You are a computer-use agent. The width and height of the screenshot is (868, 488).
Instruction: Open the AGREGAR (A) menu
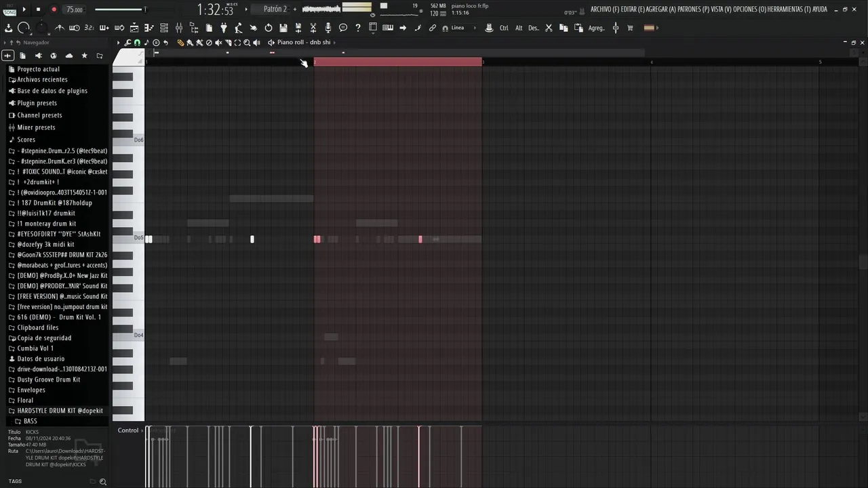click(661, 9)
